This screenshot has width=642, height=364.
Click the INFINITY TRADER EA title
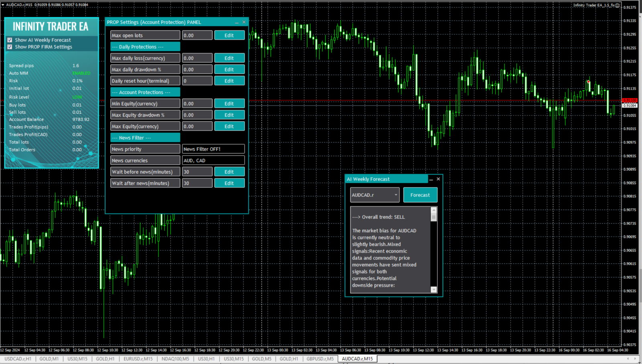point(51,26)
